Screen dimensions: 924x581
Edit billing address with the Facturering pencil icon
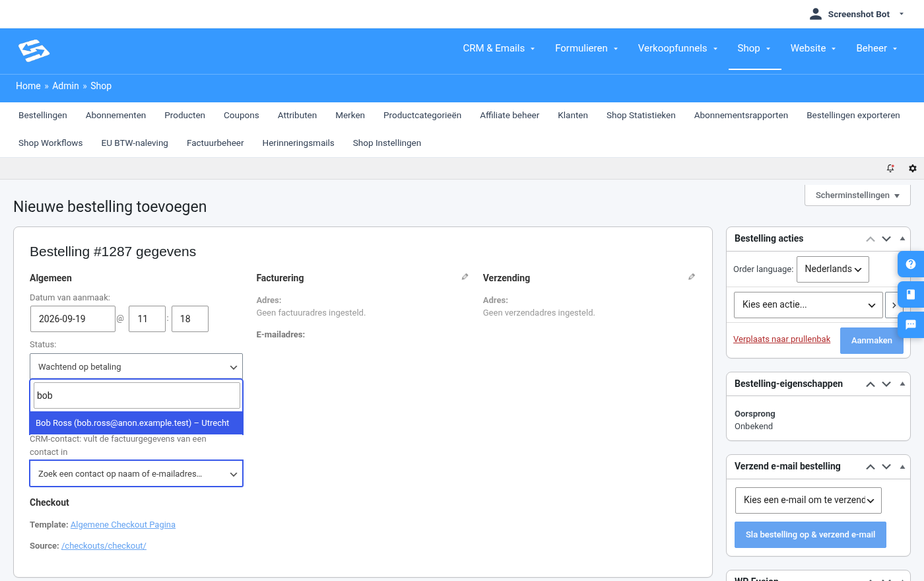tap(465, 277)
